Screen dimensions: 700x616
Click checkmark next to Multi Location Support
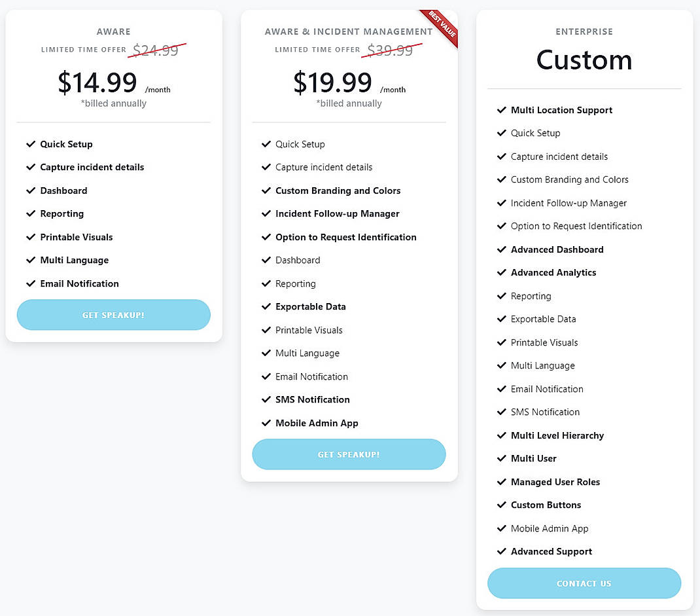(x=502, y=110)
